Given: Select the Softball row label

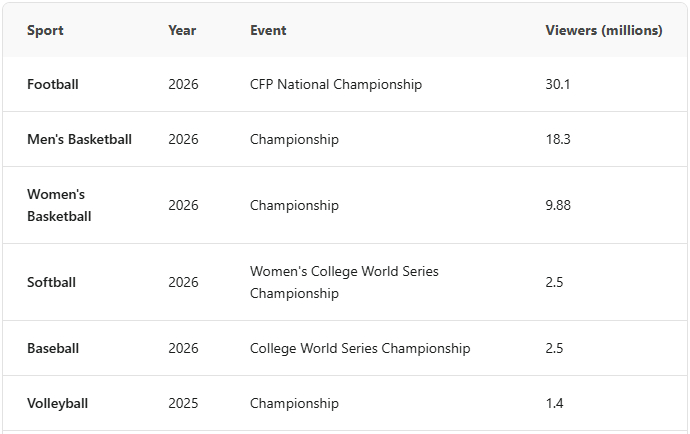Looking at the screenshot, I should [x=51, y=282].
